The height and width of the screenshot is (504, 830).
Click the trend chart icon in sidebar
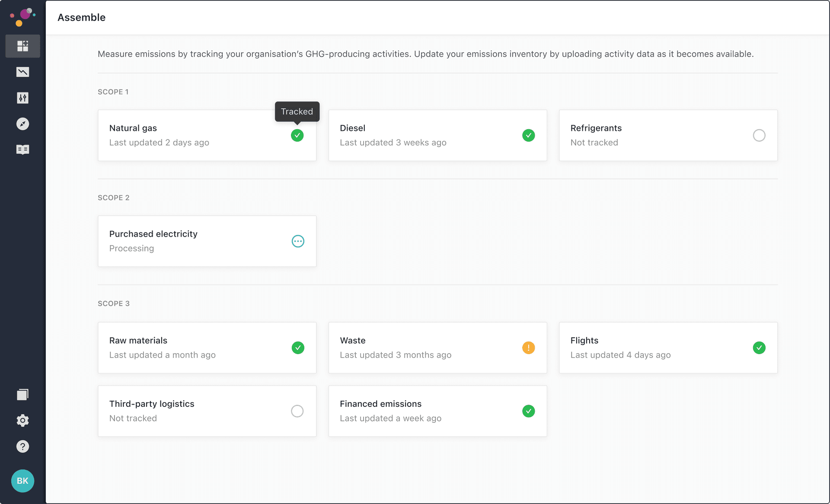pos(22,72)
